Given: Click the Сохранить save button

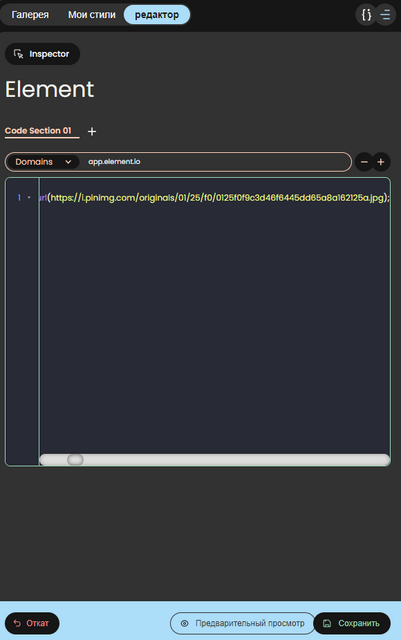Looking at the screenshot, I should tap(352, 623).
